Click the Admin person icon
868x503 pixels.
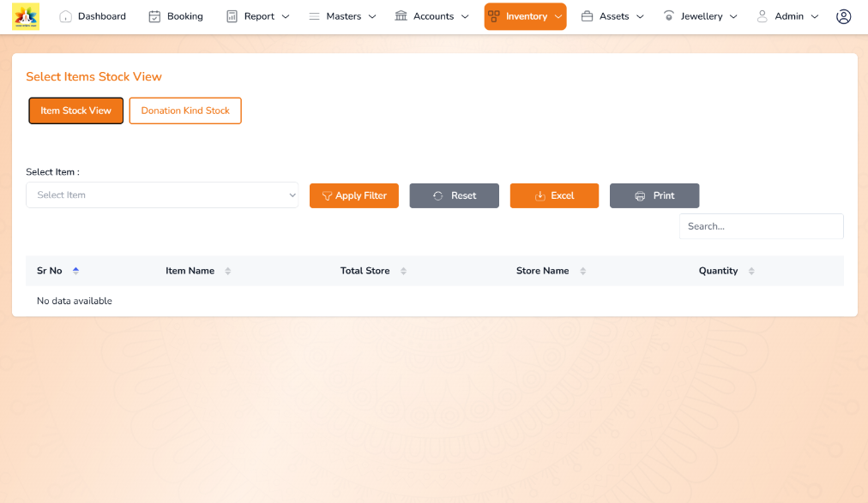pos(763,16)
